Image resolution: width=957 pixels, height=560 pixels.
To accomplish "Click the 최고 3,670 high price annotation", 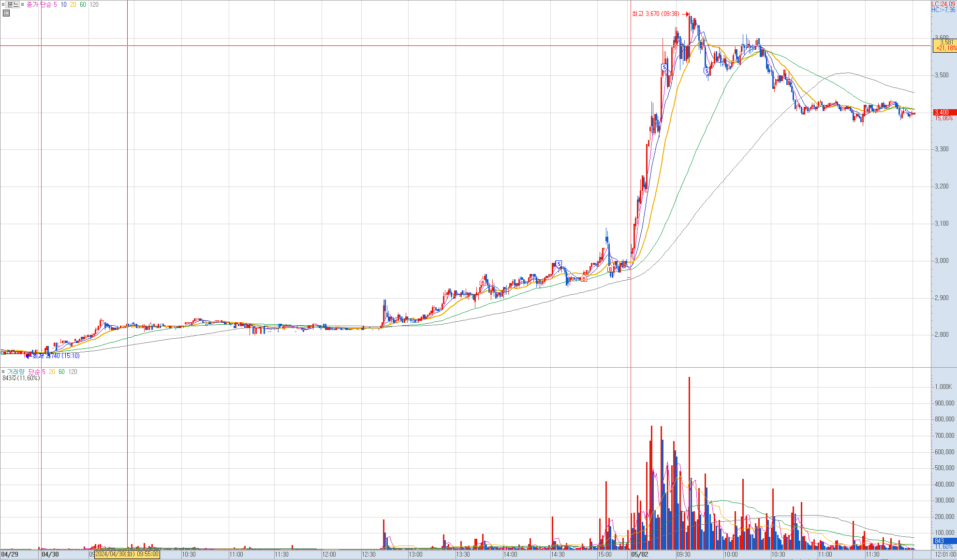I will coord(655,14).
